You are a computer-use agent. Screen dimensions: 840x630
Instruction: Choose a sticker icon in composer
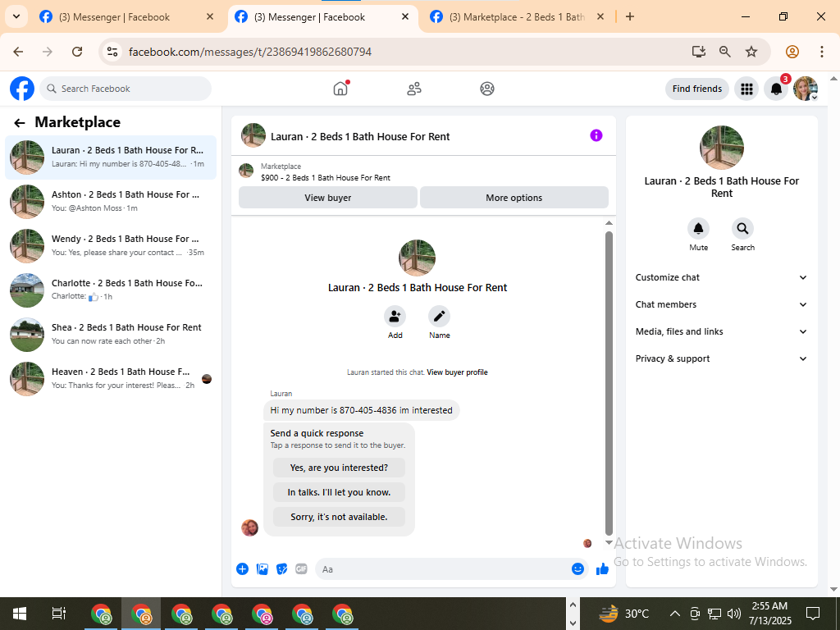[282, 569]
